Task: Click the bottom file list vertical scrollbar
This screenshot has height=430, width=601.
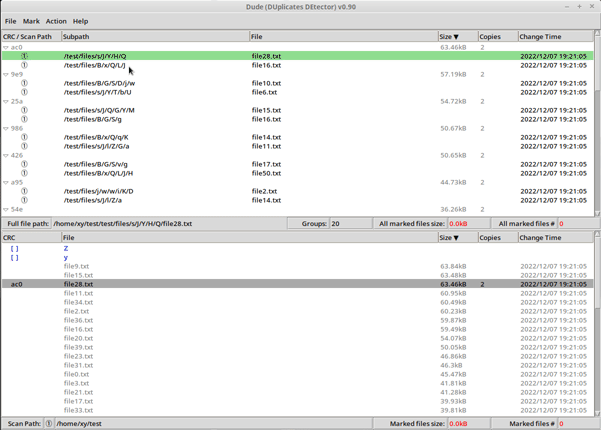Action: [597, 324]
